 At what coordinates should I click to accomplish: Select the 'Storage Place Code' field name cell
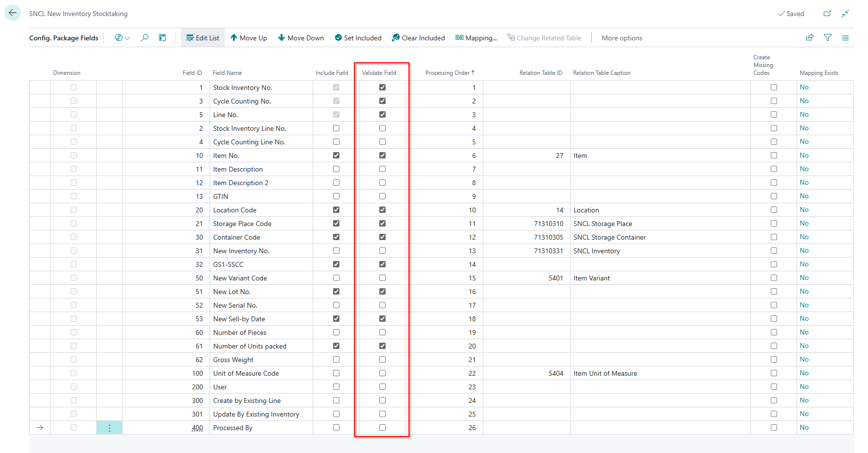pos(242,224)
